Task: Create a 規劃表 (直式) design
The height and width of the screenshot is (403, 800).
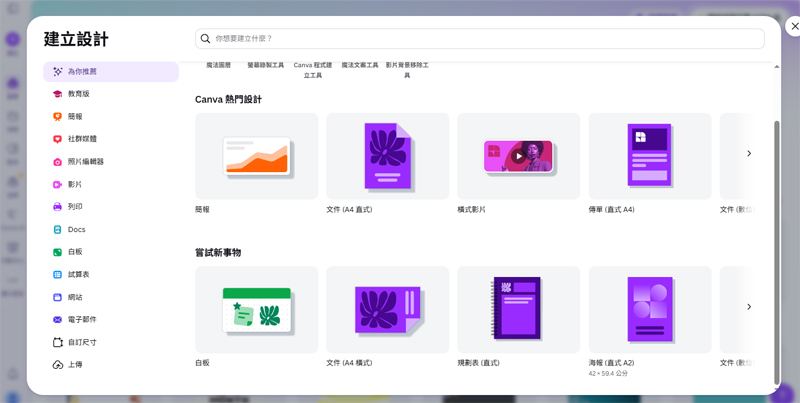Action: tap(518, 310)
